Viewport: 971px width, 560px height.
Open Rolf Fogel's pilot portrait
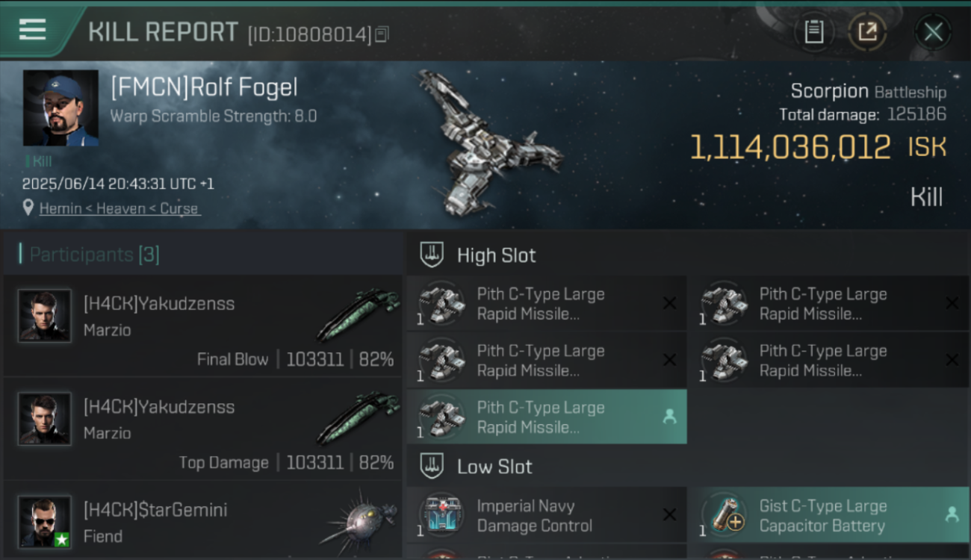(x=61, y=108)
